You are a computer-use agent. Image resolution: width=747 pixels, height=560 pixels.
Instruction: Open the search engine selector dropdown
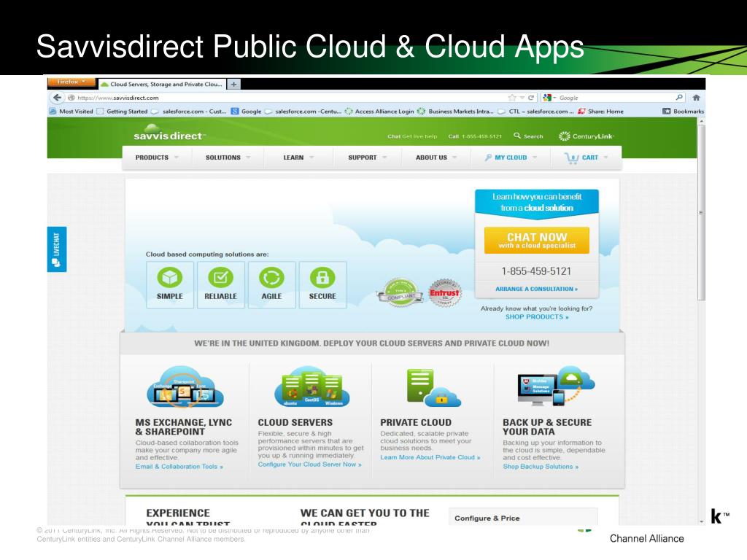pyautogui.click(x=549, y=98)
